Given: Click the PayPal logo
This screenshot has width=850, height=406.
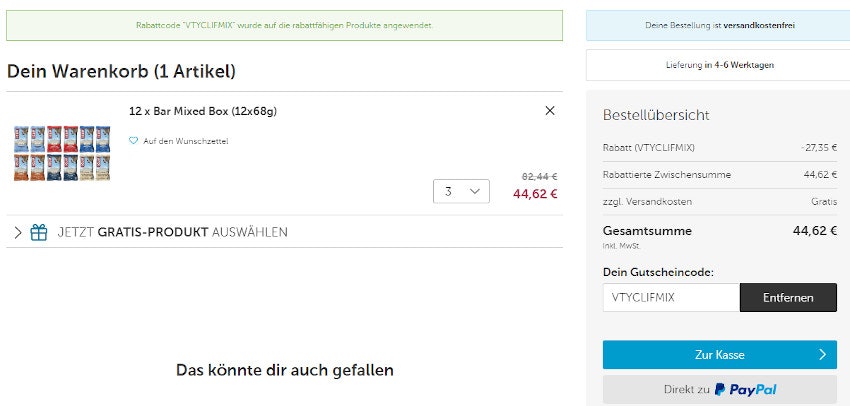Looking at the screenshot, I should [x=746, y=390].
